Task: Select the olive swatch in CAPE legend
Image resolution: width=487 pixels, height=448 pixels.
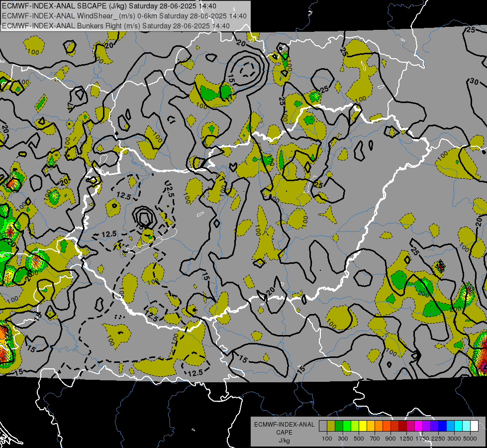Action: [331, 426]
